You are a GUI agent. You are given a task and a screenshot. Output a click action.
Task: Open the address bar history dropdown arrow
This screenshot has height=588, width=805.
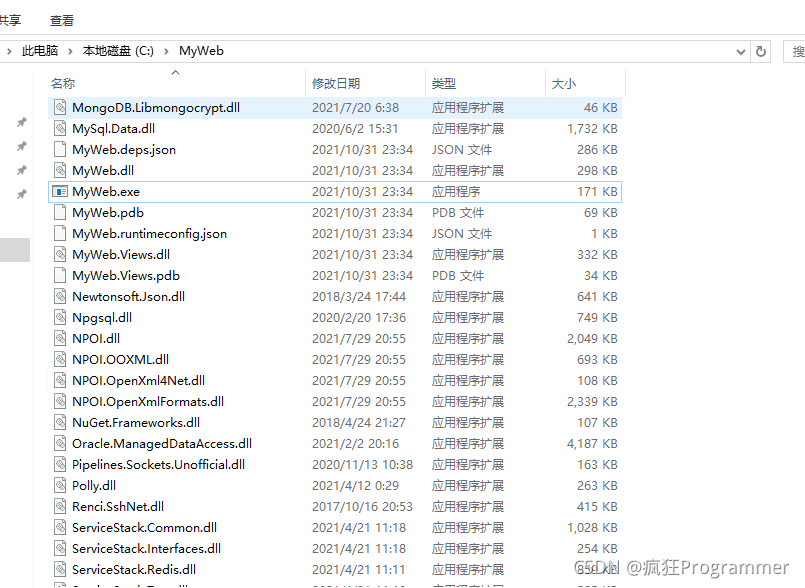coord(740,51)
